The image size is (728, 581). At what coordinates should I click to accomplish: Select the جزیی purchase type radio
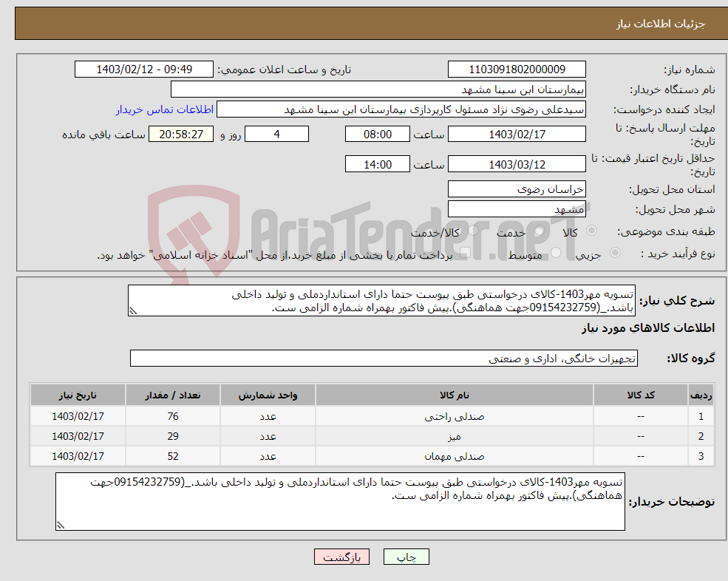615,253
